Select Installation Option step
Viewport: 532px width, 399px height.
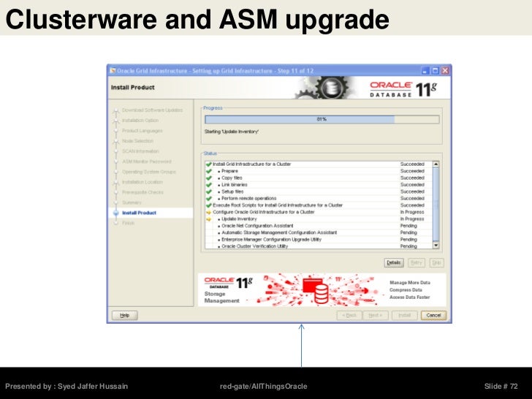point(140,120)
